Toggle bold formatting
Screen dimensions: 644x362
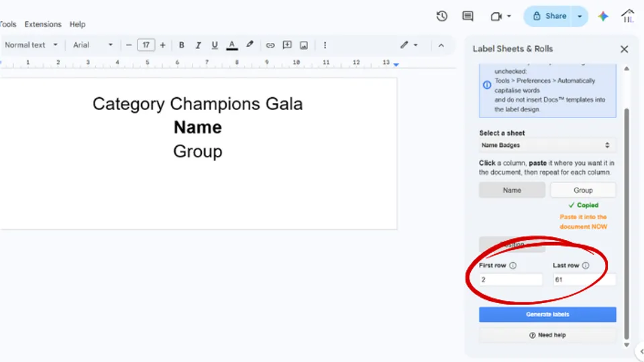pyautogui.click(x=181, y=45)
